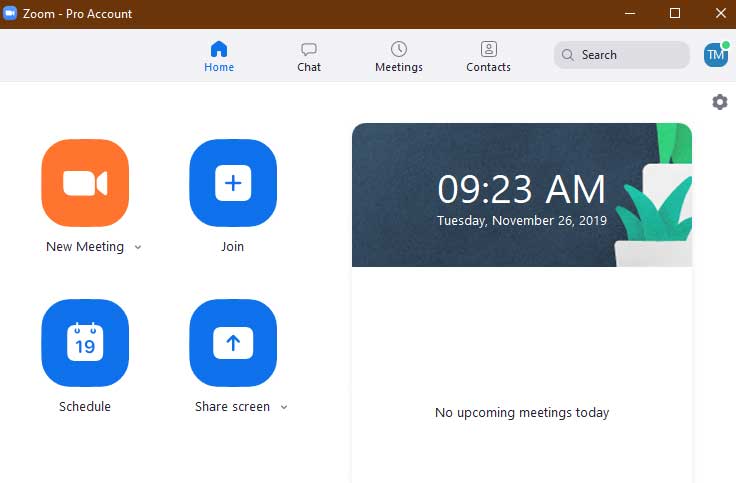This screenshot has height=483, width=736.
Task: Open the Meetings tab
Action: (399, 56)
